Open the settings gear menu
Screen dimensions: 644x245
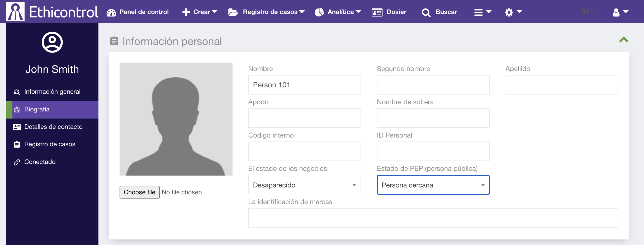[x=514, y=12]
